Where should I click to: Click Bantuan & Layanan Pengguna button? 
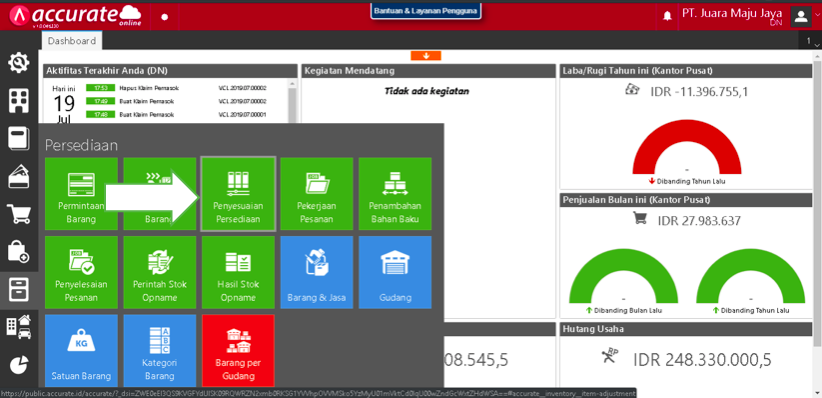coord(426,10)
